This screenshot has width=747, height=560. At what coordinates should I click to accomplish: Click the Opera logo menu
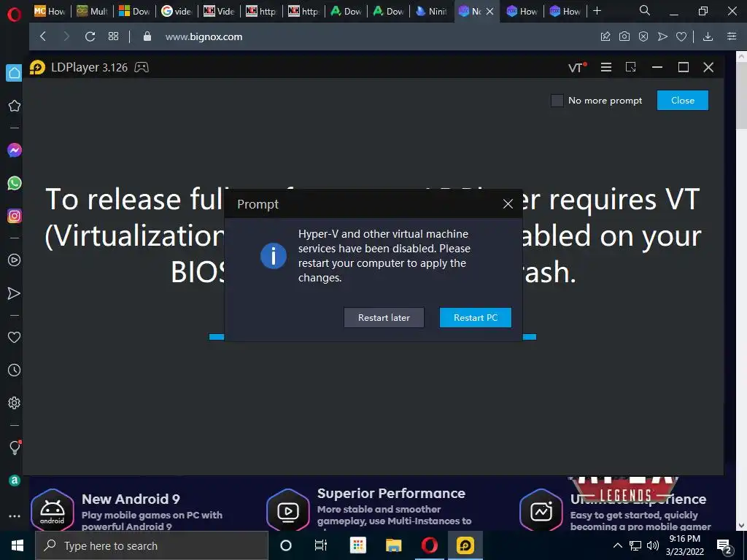[x=15, y=14]
